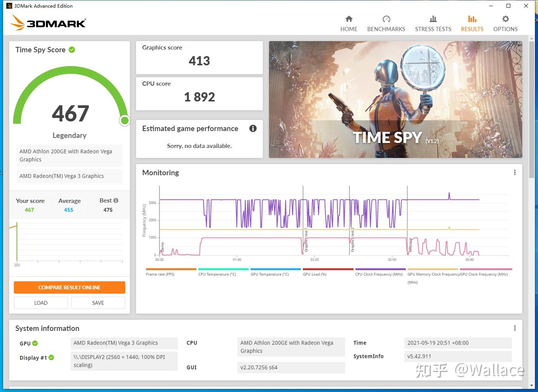Viewport: 538px width, 392px height.
Task: Open the System information options menu
Action: [515, 328]
